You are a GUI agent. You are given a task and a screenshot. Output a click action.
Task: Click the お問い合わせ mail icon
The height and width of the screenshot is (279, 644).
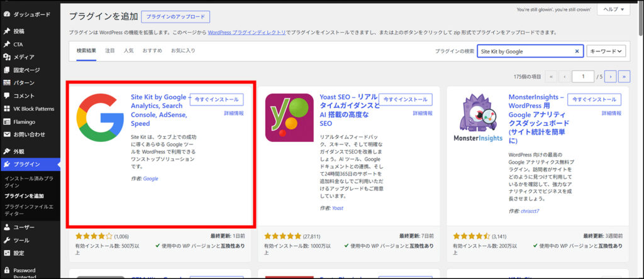[x=6, y=134]
